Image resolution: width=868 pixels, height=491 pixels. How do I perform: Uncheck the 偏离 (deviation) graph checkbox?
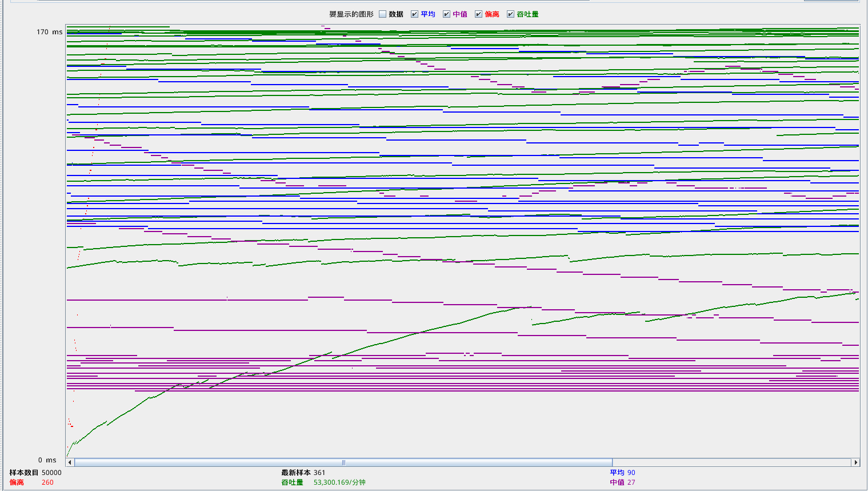pos(479,14)
